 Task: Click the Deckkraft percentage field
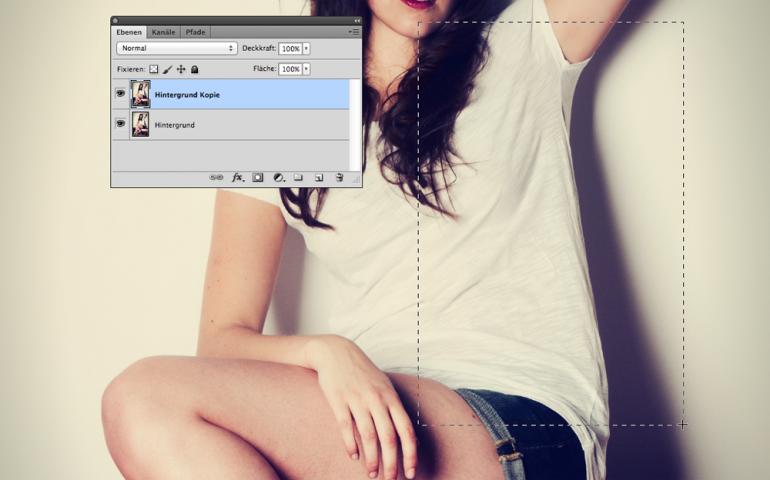[290, 48]
